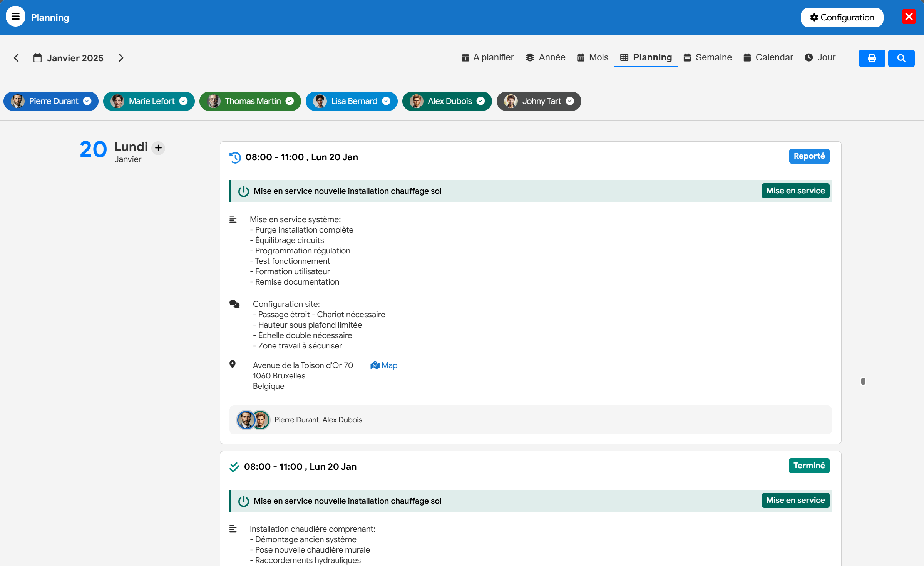This screenshot has width=924, height=566.
Task: Click the 08:00 - 11:00 time on Terminé card
Action: coord(273,467)
